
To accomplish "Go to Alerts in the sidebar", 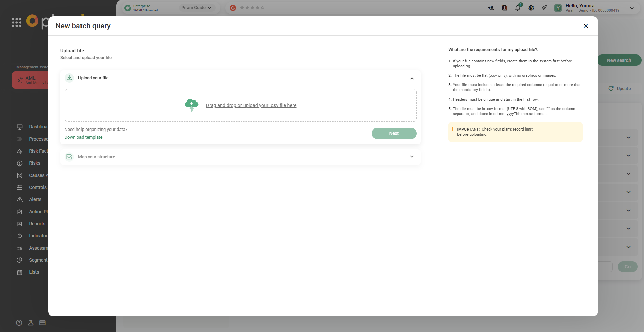I will tap(35, 199).
